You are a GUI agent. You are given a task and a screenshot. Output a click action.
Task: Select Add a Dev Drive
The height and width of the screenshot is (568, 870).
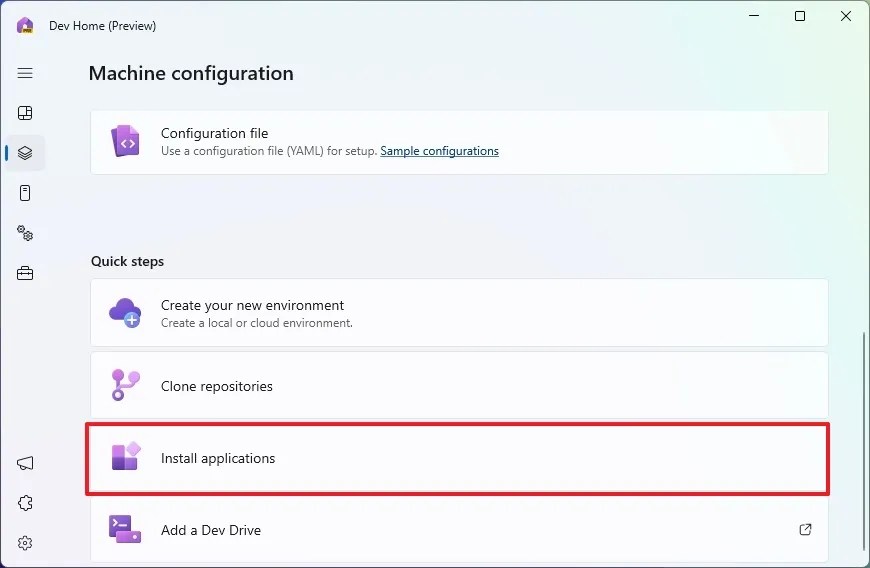(x=459, y=530)
